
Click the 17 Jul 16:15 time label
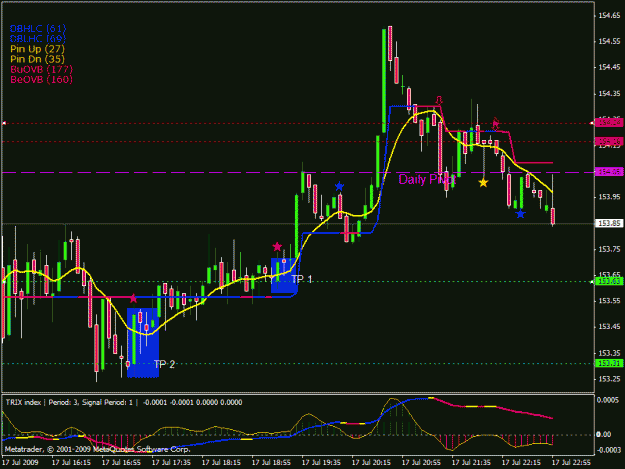pos(71,463)
